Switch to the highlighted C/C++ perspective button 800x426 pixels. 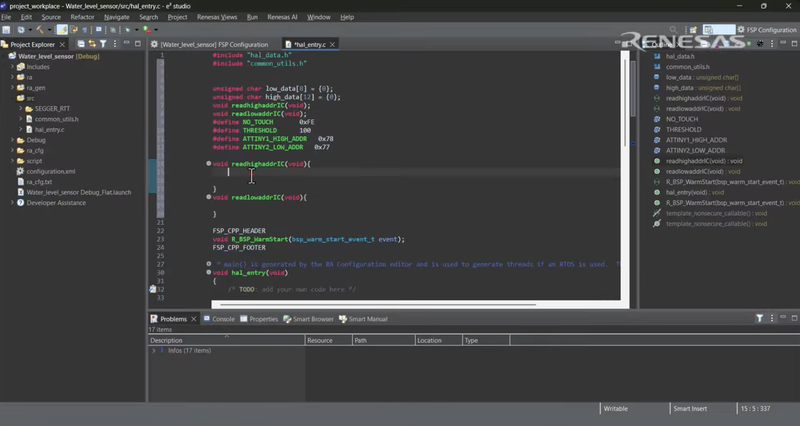click(719, 30)
